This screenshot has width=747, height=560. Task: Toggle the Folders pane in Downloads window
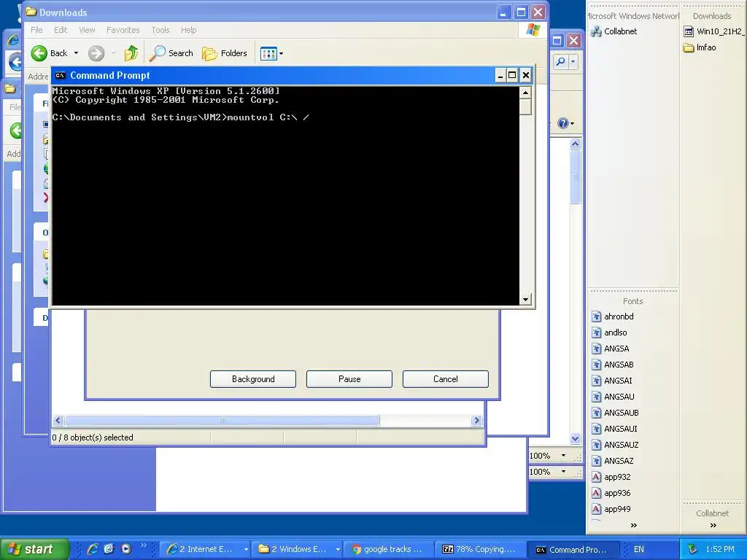(225, 52)
